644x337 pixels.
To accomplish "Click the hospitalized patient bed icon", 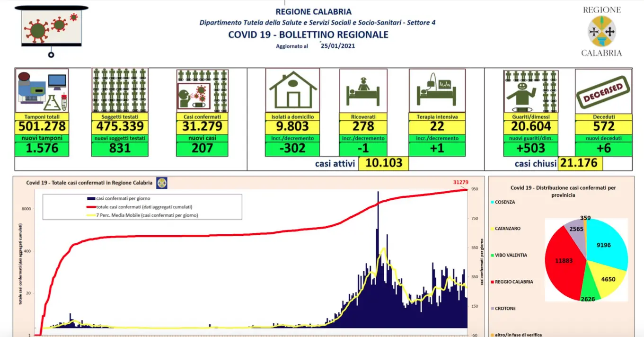I will pos(363,91).
